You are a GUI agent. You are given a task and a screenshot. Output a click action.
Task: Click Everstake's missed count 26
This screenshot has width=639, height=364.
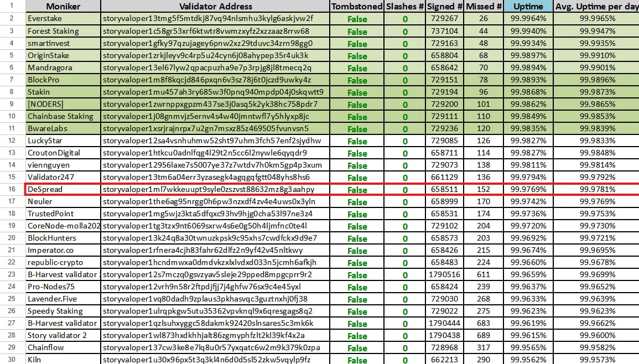pyautogui.click(x=484, y=18)
